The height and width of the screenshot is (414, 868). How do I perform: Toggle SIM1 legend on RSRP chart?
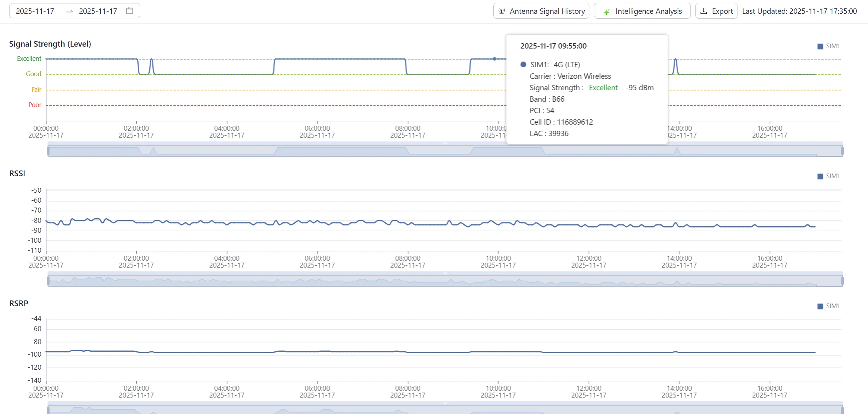coord(829,306)
